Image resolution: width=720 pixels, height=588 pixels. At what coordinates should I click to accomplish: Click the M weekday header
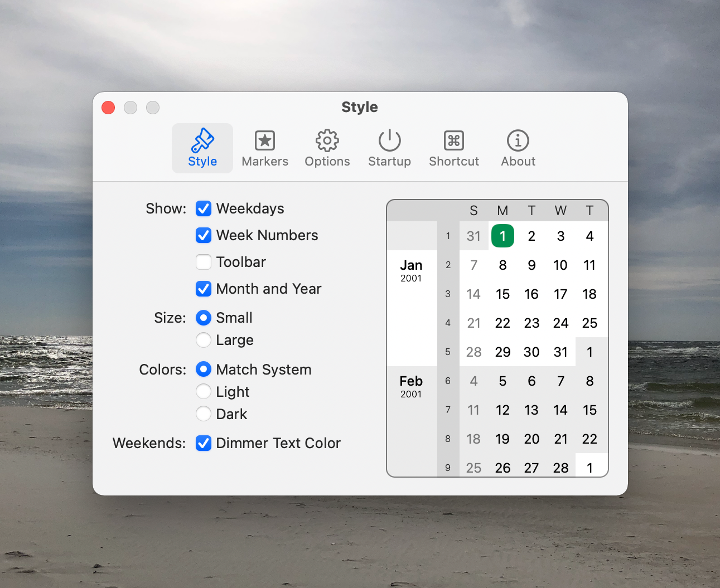502,211
